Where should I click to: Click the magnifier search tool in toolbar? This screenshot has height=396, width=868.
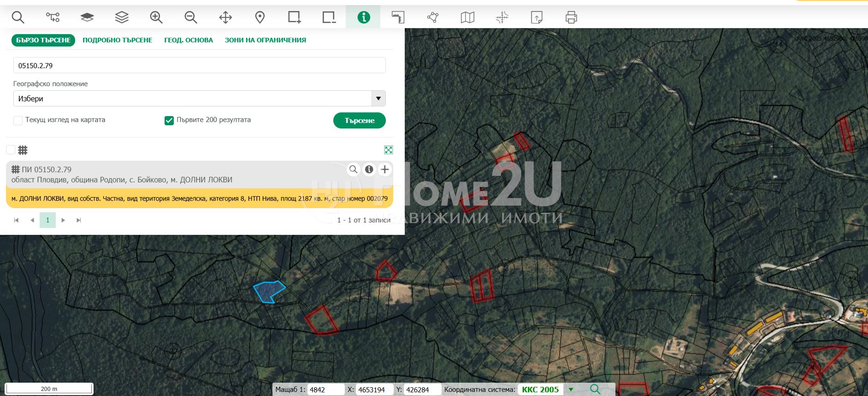click(18, 17)
